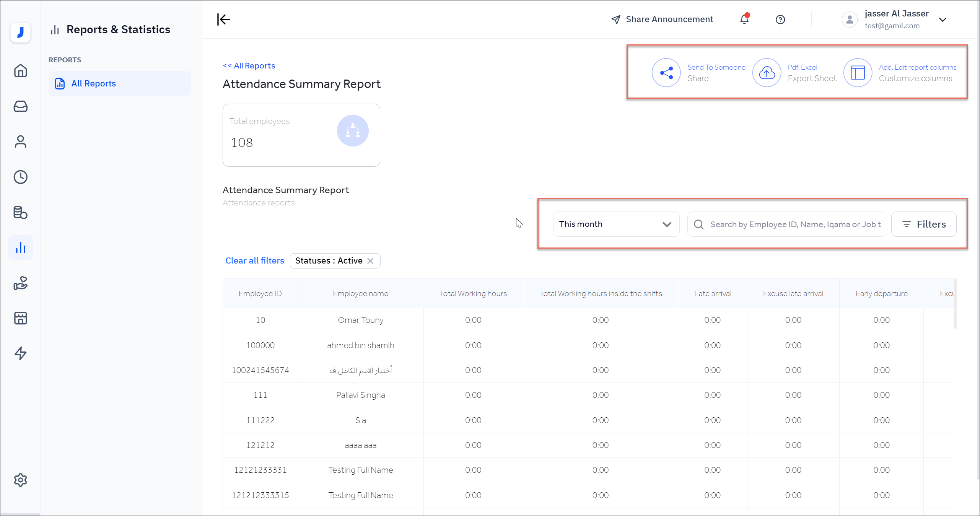This screenshot has height=516, width=980.
Task: Select the Employees sidebar icon
Action: 20,141
